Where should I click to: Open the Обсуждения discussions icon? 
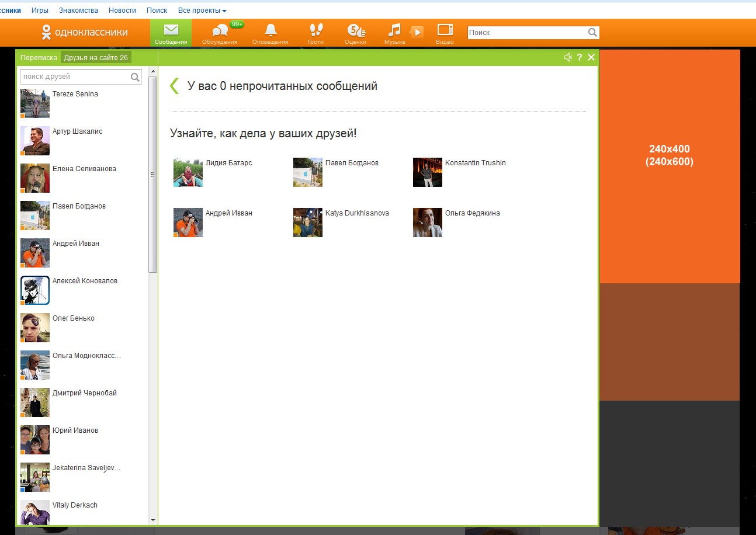tap(220, 33)
